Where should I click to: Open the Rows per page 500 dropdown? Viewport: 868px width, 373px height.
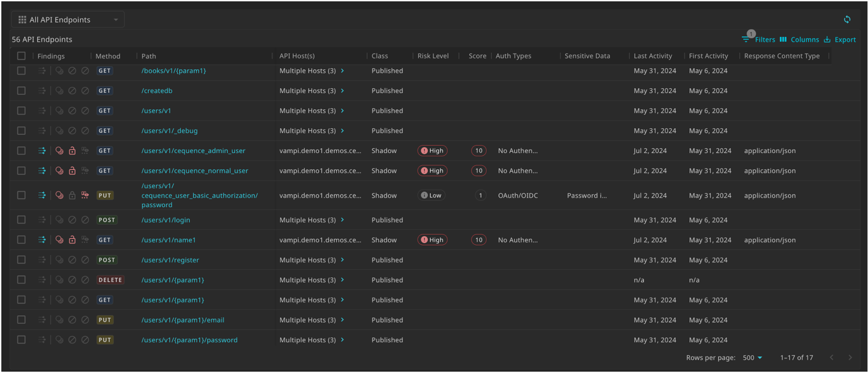coord(753,358)
